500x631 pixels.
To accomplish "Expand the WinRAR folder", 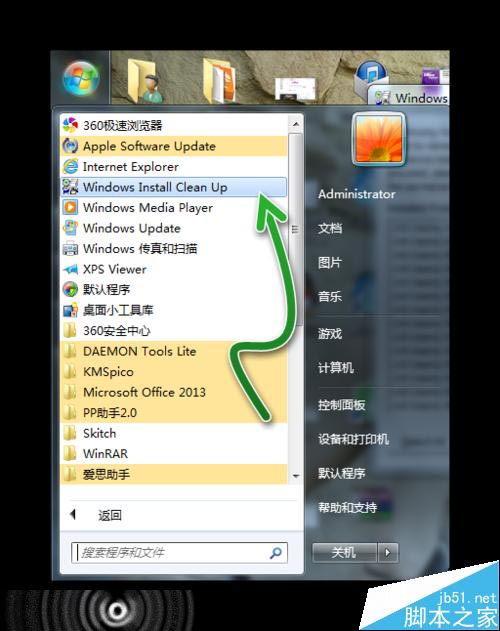I will coord(173,454).
